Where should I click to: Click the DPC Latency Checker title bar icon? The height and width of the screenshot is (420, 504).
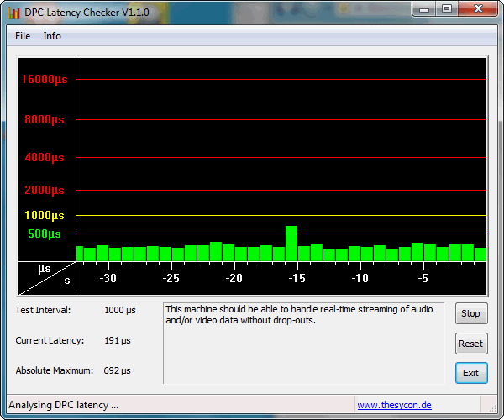pos(13,13)
